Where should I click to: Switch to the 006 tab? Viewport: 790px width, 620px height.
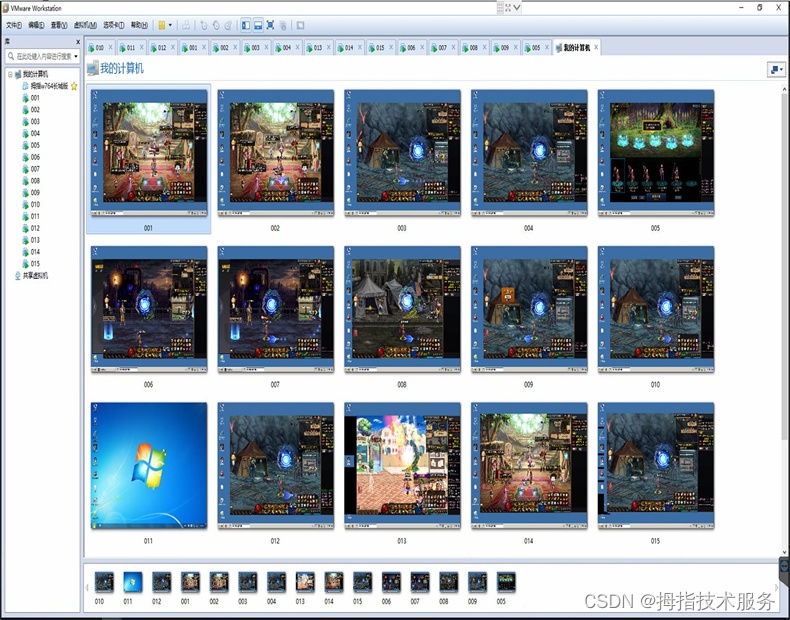[x=411, y=48]
